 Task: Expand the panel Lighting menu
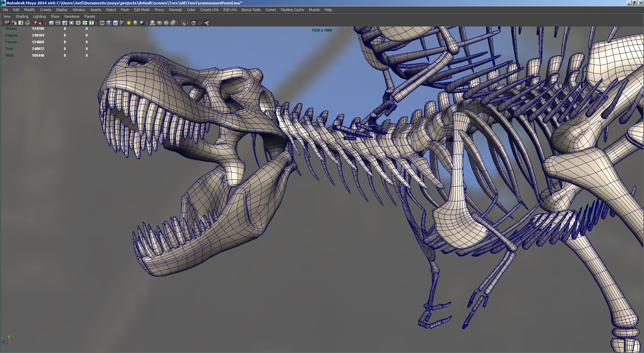click(39, 16)
